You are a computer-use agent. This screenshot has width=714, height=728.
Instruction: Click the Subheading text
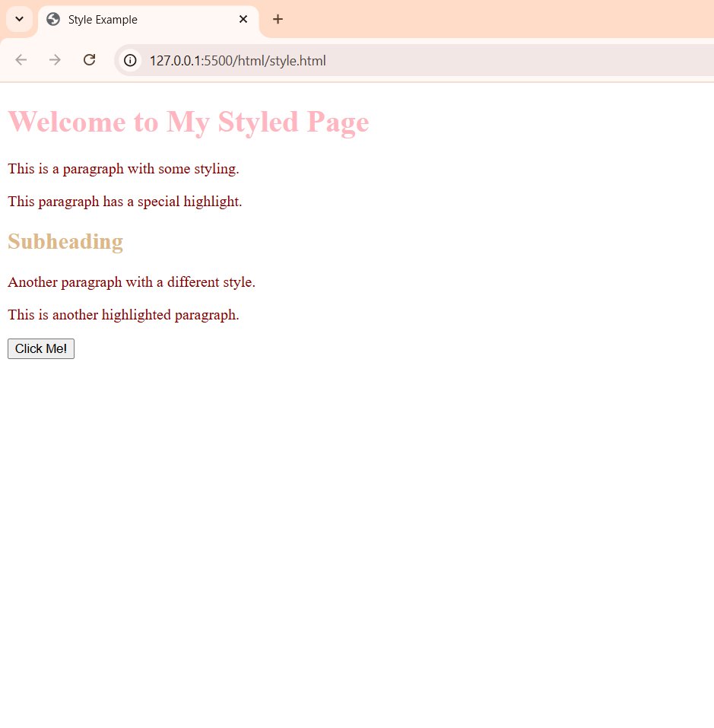pyautogui.click(x=65, y=241)
